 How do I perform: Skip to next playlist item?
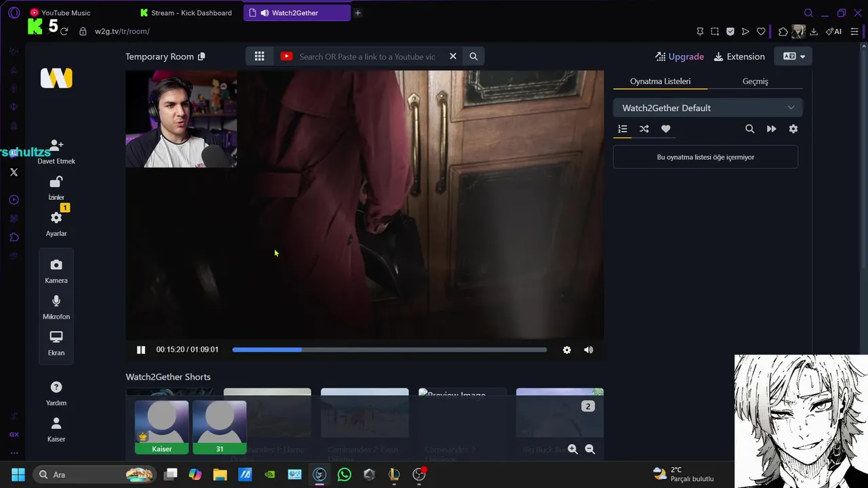pyautogui.click(x=771, y=129)
